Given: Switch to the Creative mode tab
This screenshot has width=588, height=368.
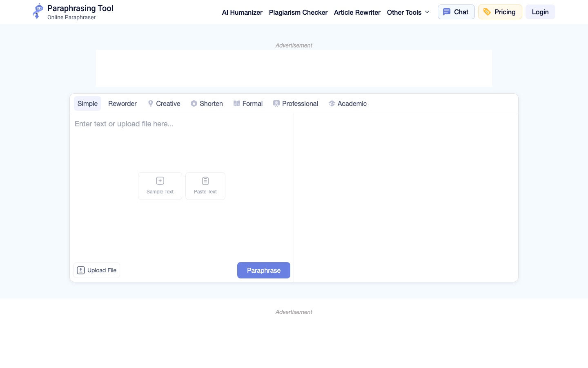Looking at the screenshot, I should 164,103.
